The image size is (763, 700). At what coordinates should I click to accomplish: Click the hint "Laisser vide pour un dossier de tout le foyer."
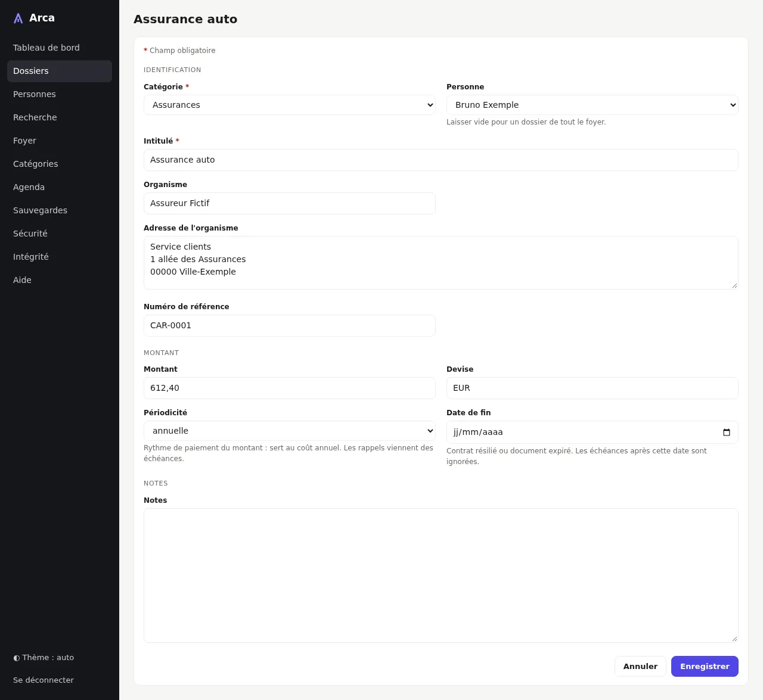pos(526,122)
